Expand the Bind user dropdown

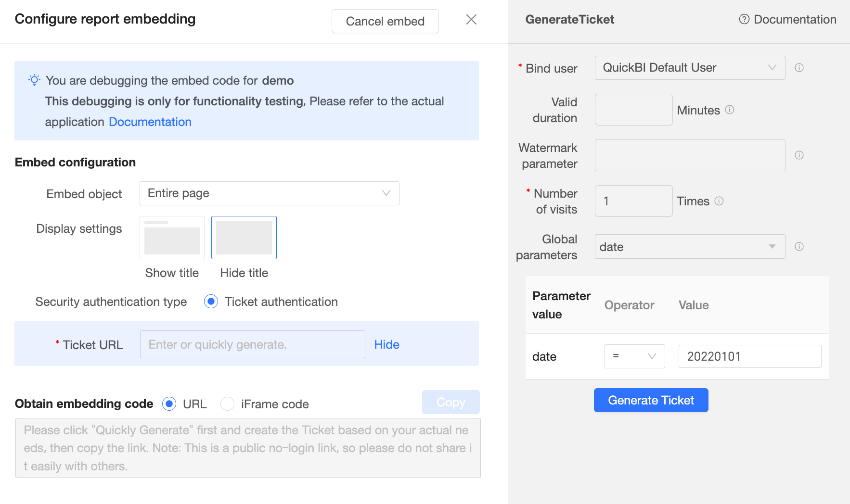pyautogui.click(x=690, y=68)
